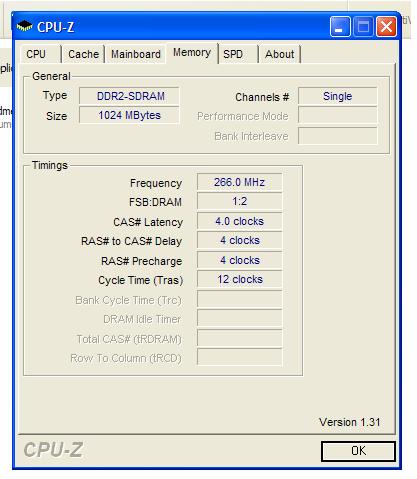The height and width of the screenshot is (479, 417).
Task: Click the OK button
Action: (358, 451)
